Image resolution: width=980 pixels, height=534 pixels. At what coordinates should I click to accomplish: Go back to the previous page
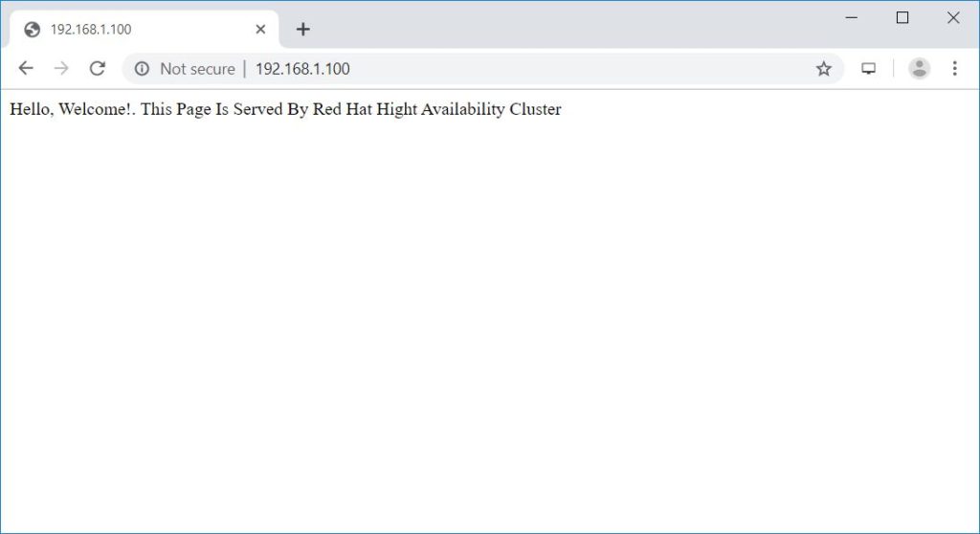tap(26, 68)
